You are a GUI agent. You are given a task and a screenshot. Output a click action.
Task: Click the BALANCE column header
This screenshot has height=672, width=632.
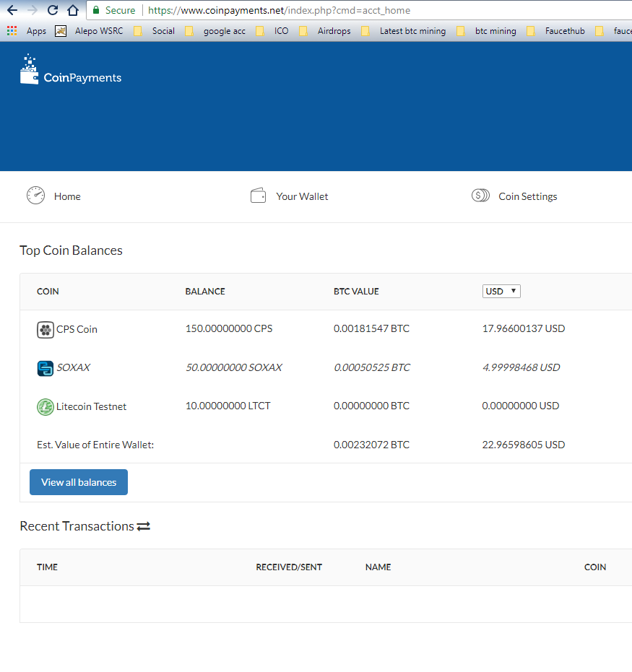pos(205,292)
